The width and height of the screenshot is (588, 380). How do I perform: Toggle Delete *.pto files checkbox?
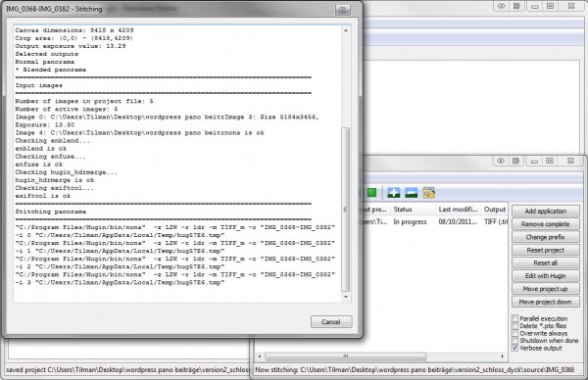[x=515, y=326]
